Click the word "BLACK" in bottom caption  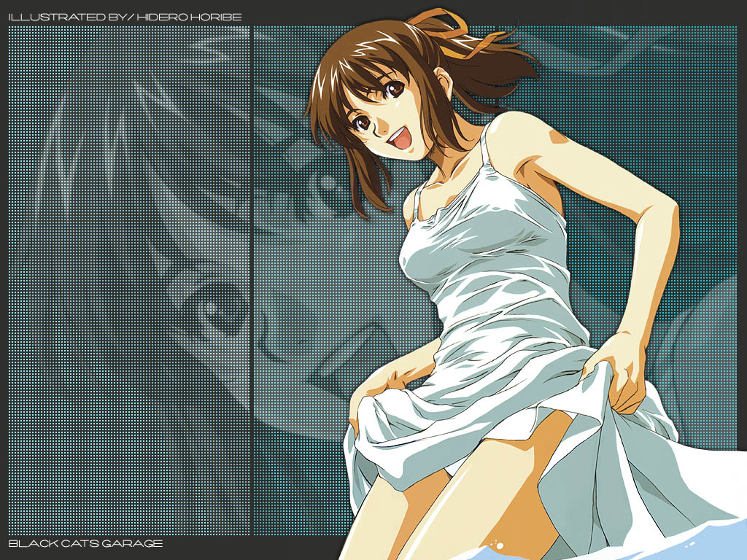click(x=29, y=543)
